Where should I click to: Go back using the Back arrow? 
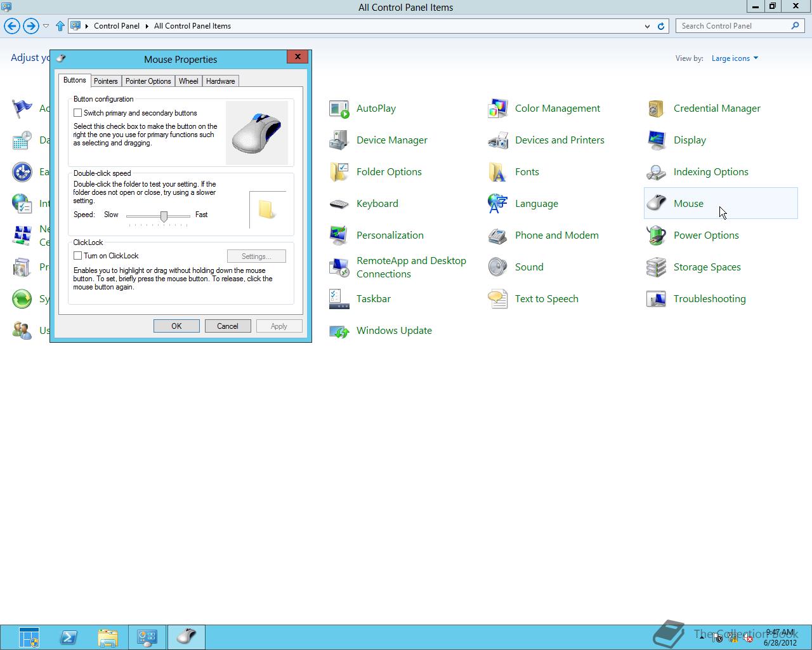(x=12, y=26)
